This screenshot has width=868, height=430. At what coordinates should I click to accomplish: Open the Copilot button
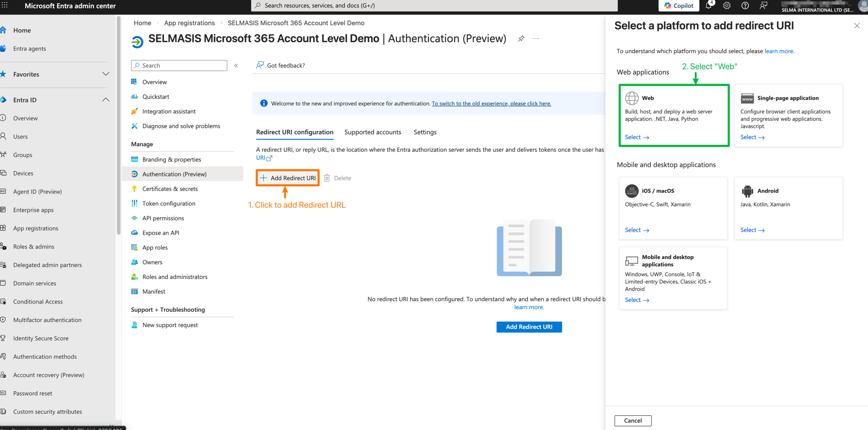point(678,6)
